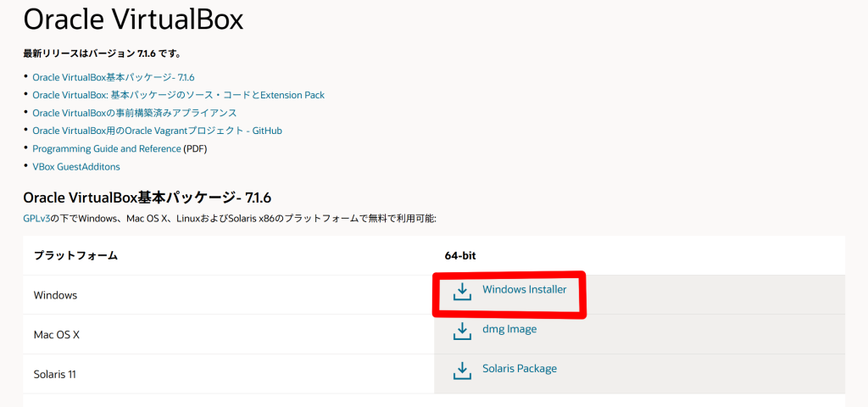868x407 pixels.
Task: Open the Windows Installer link
Action: click(524, 289)
